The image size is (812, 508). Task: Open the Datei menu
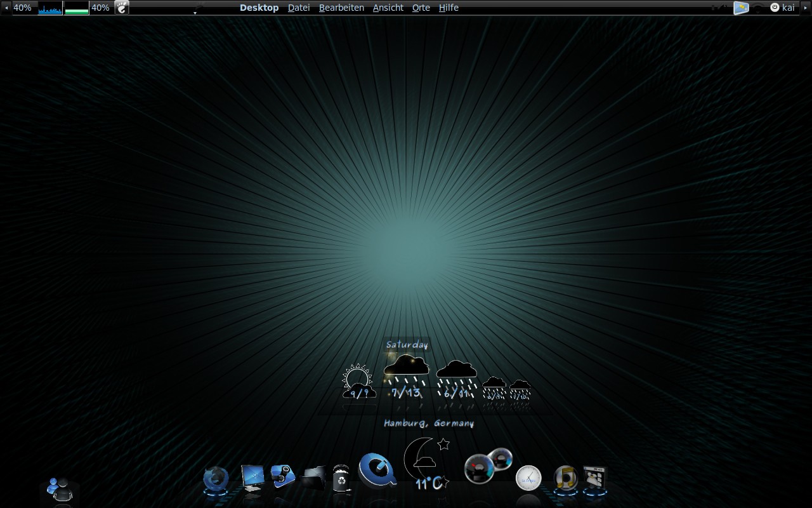click(x=299, y=8)
